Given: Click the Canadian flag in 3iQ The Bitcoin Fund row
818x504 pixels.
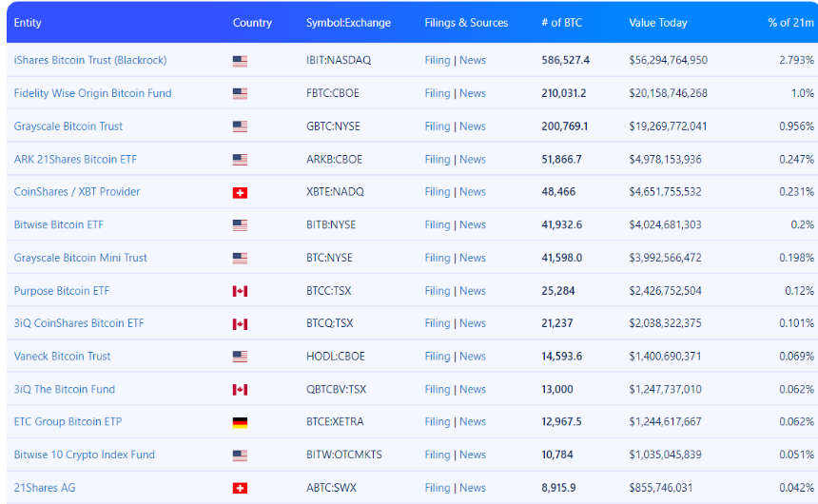Looking at the screenshot, I should 240,390.
